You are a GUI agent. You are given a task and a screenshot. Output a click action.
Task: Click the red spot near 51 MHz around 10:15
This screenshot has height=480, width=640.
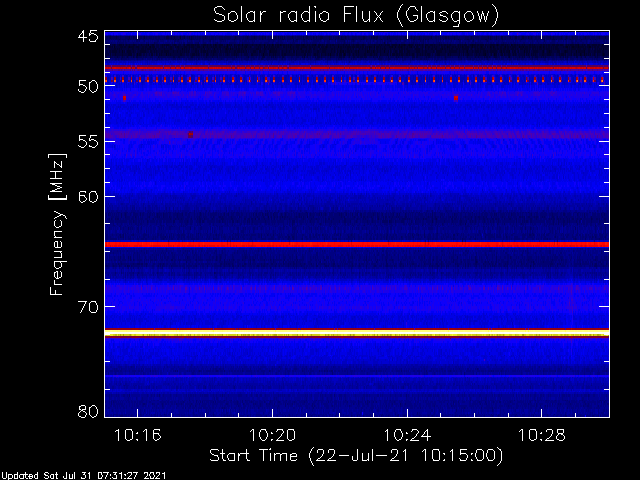pos(124,98)
